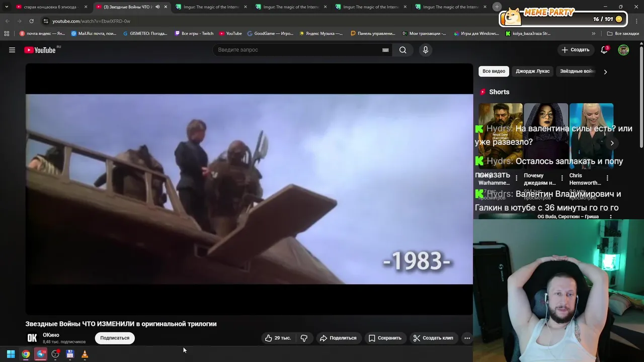Open YouTube notifications bell
Image resolution: width=644 pixels, height=362 pixels.
(x=604, y=50)
